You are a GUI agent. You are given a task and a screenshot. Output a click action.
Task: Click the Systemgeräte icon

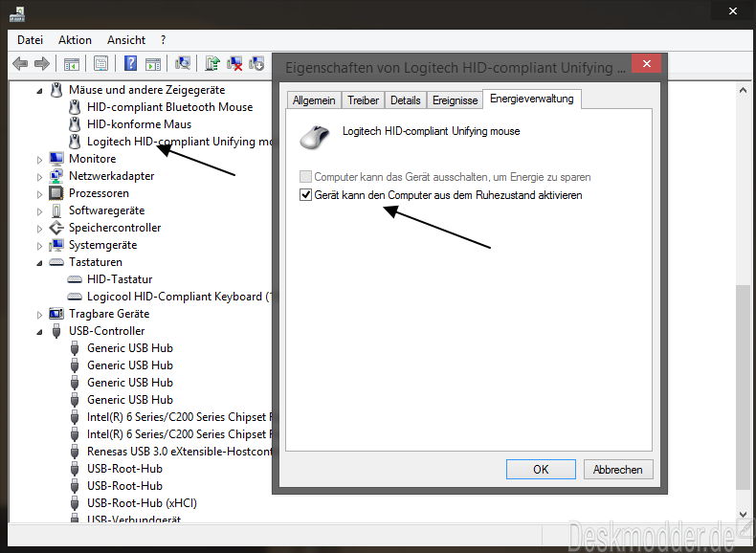56,245
